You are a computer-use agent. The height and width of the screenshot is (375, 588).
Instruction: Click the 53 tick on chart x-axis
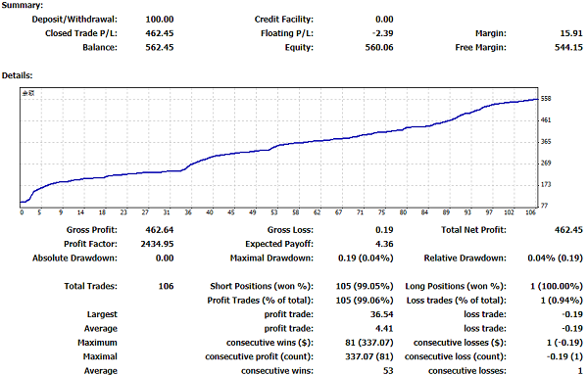tap(274, 212)
